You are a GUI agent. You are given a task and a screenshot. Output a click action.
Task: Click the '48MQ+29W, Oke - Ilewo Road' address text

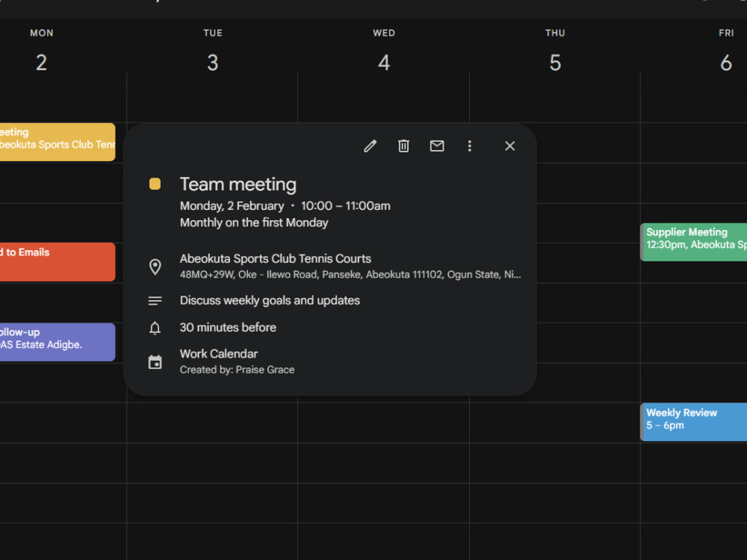350,275
